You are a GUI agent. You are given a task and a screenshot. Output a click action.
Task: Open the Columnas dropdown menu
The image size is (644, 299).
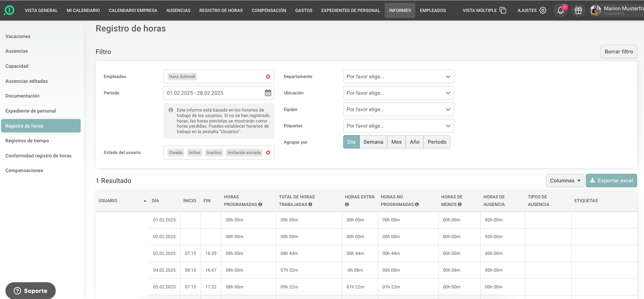click(x=565, y=181)
